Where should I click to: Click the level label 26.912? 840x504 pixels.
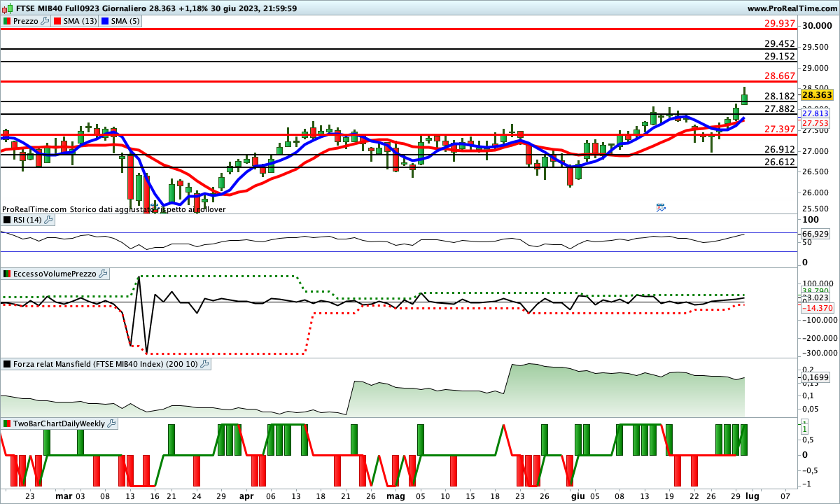coord(780,149)
